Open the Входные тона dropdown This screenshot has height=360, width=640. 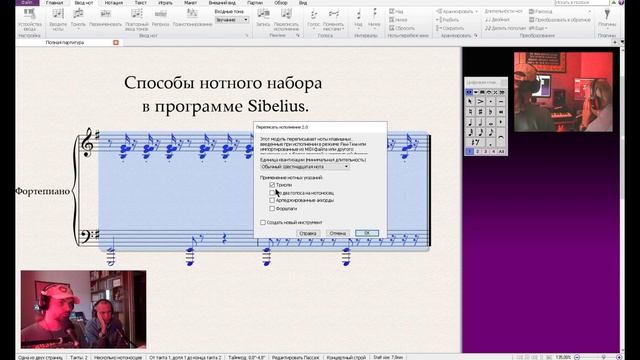tap(231, 20)
